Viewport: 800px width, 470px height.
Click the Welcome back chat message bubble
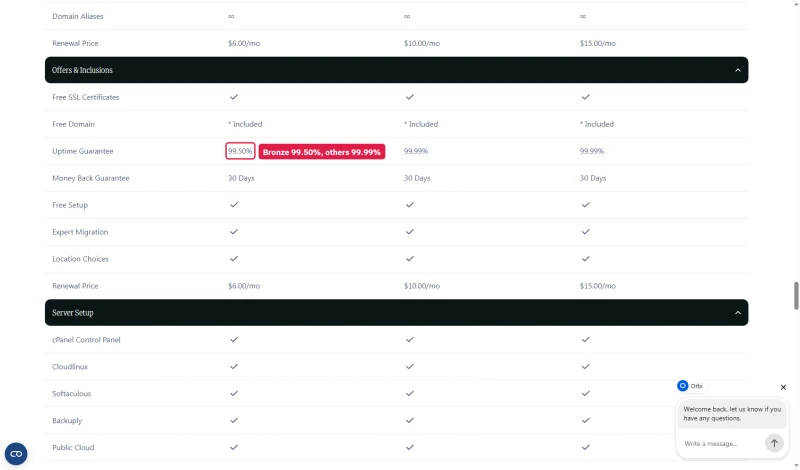pyautogui.click(x=732, y=413)
